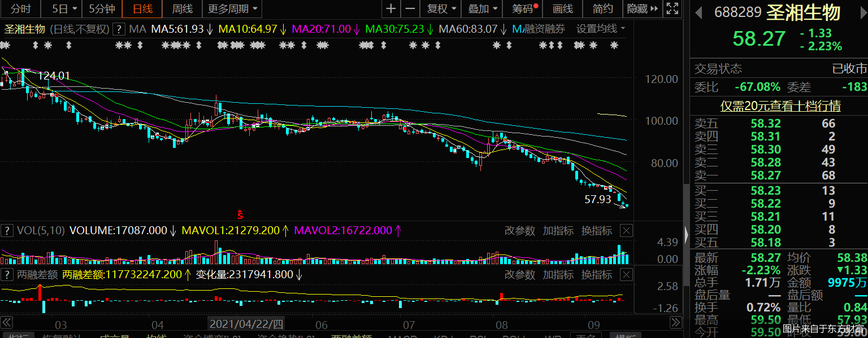
Task: Select the 周线 weekly chart tab
Action: pyautogui.click(x=182, y=9)
